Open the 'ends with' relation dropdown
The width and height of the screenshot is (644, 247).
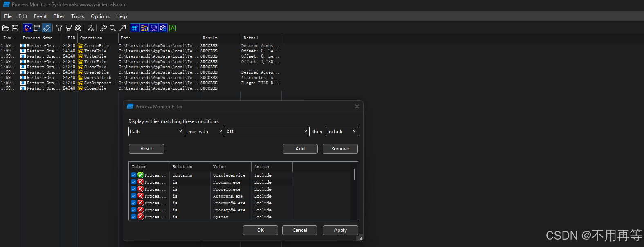[205, 131]
